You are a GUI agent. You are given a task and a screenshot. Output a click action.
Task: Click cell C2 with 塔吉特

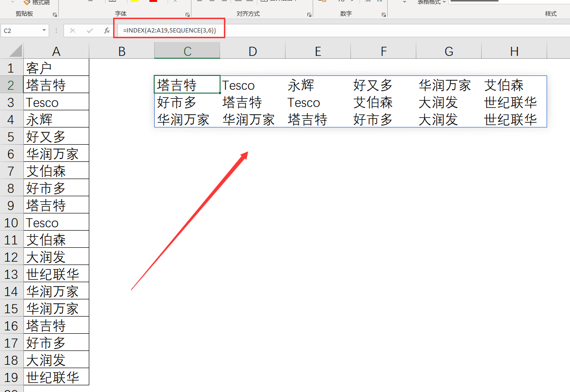[x=187, y=85]
